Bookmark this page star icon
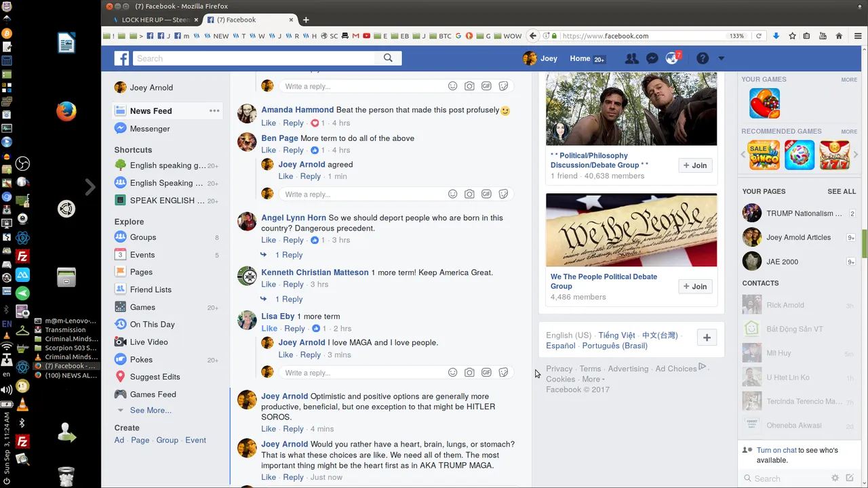 (x=792, y=36)
